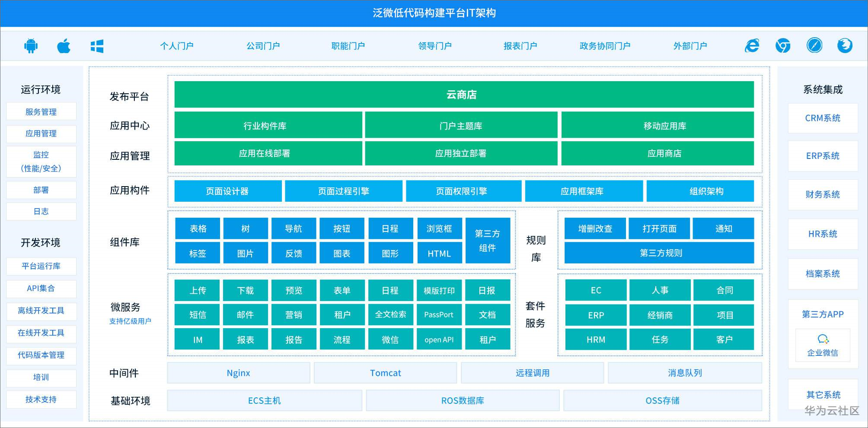
Task: Click the Tomcat middleware box
Action: click(x=385, y=373)
